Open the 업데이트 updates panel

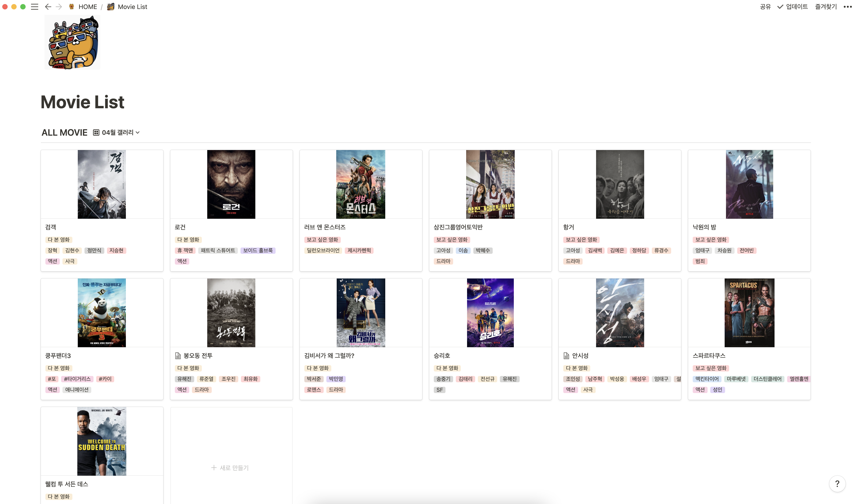(792, 7)
